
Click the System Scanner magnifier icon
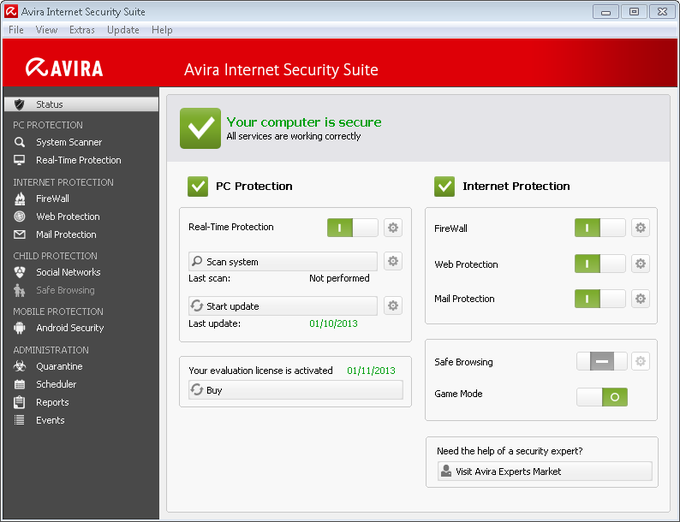tap(19, 142)
